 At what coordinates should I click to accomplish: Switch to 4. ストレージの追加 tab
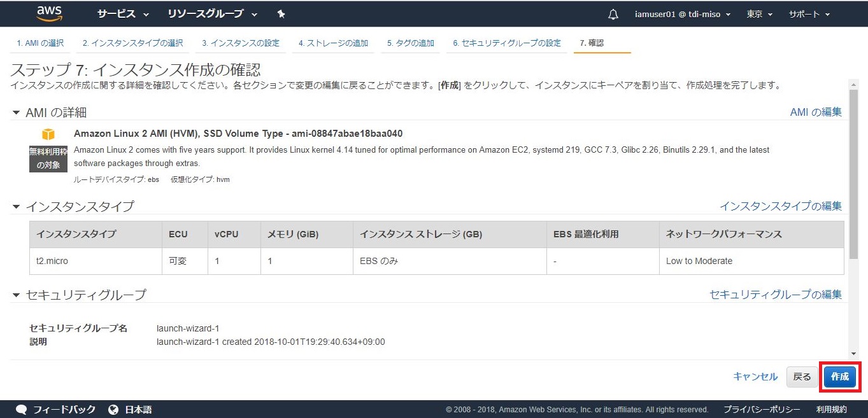[333, 43]
